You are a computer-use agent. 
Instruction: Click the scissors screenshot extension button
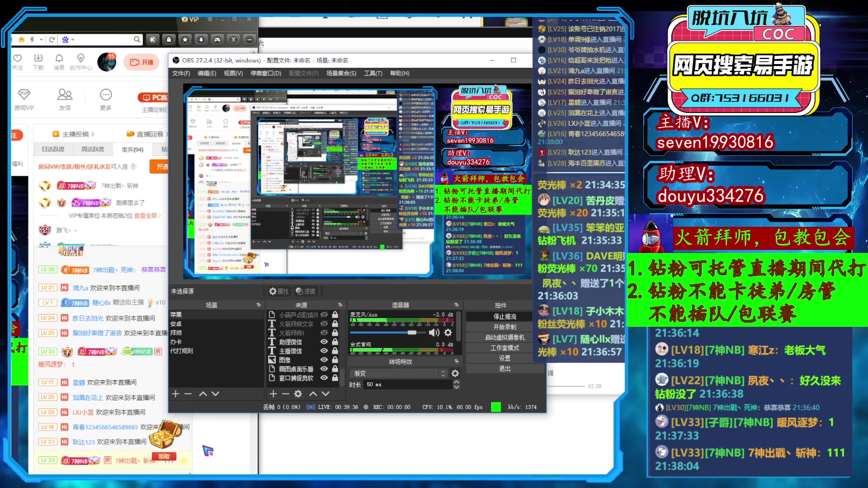[233, 40]
